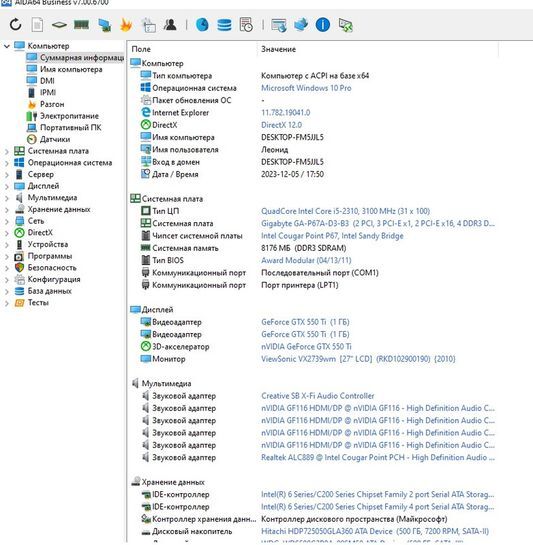Viewport: 533px width, 545px height.
Task: Click the network computers toolbar icon
Action: click(104, 25)
